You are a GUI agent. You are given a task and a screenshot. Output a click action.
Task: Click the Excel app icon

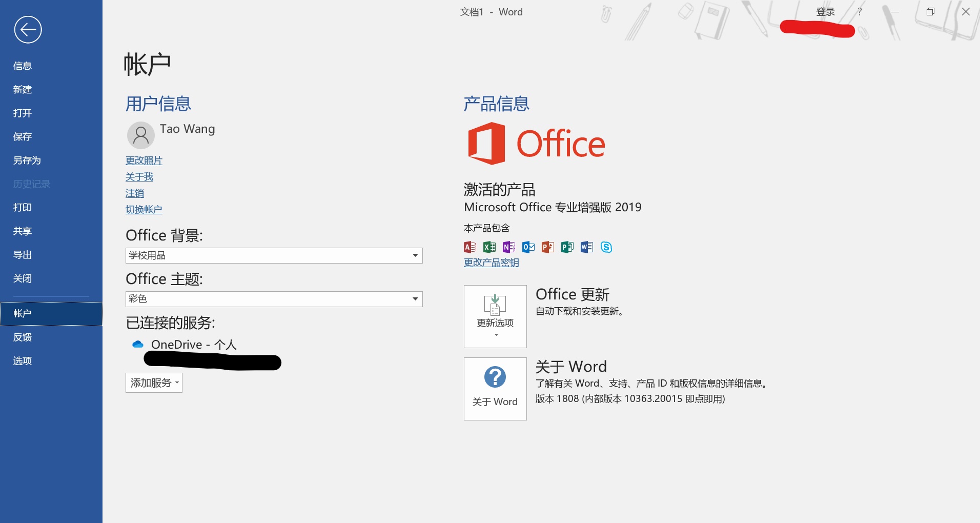[489, 247]
